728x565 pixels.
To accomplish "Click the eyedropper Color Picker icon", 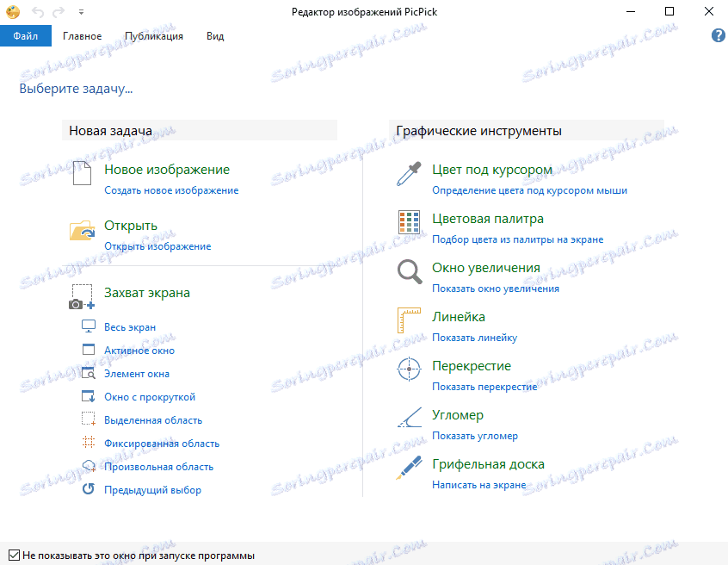I will 409,174.
